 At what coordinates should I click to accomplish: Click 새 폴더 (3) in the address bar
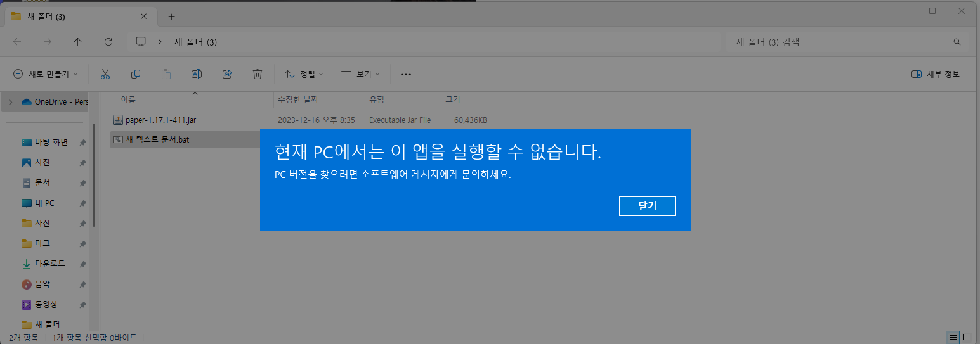[195, 42]
